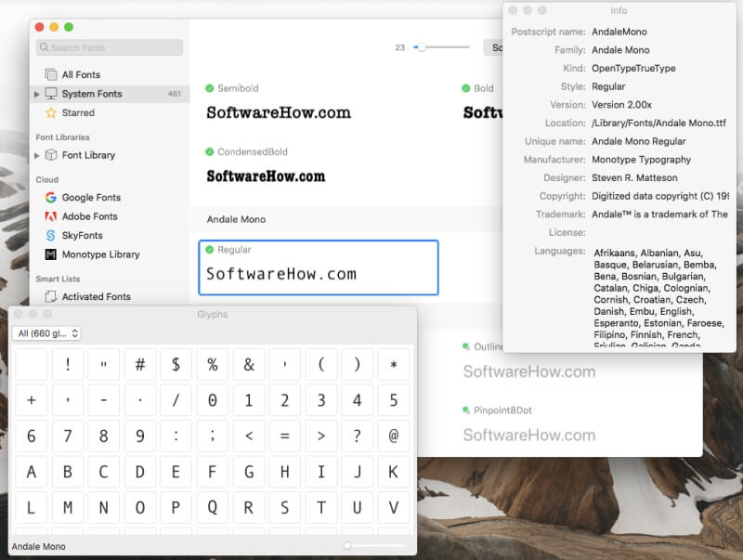Image resolution: width=743 pixels, height=560 pixels.
Task: Select Adobe Fonts cloud source
Action: coord(89,216)
